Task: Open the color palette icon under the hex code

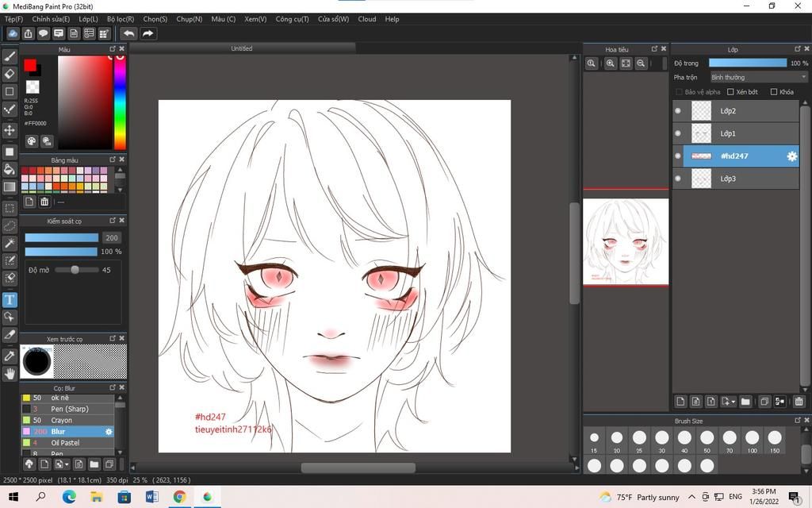Action: pos(32,141)
